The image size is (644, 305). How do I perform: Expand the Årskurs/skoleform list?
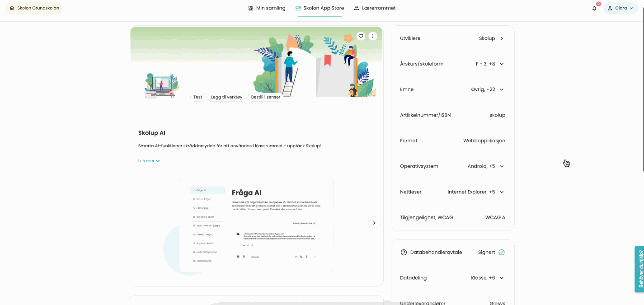tap(502, 64)
